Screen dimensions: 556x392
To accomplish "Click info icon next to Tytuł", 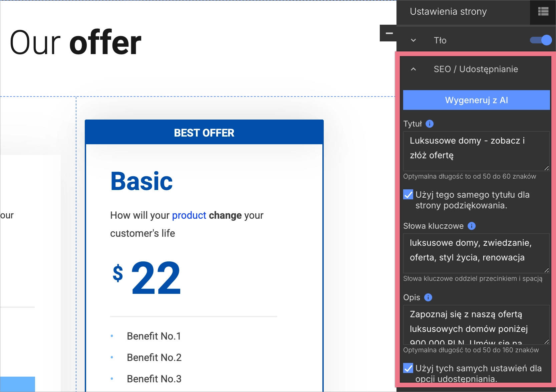I will pyautogui.click(x=430, y=124).
